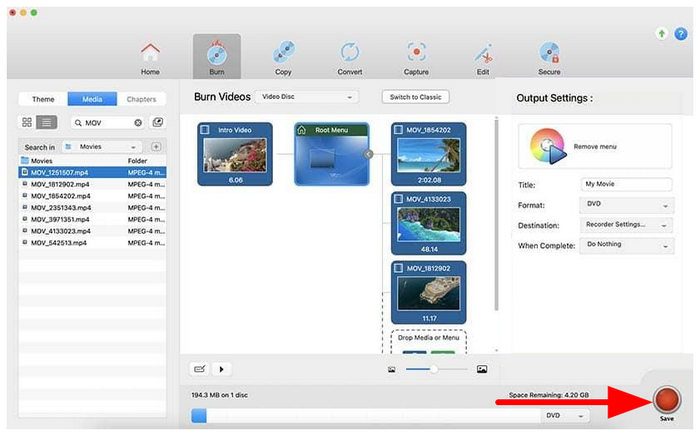
Task: Open the Convert tool
Action: click(350, 58)
